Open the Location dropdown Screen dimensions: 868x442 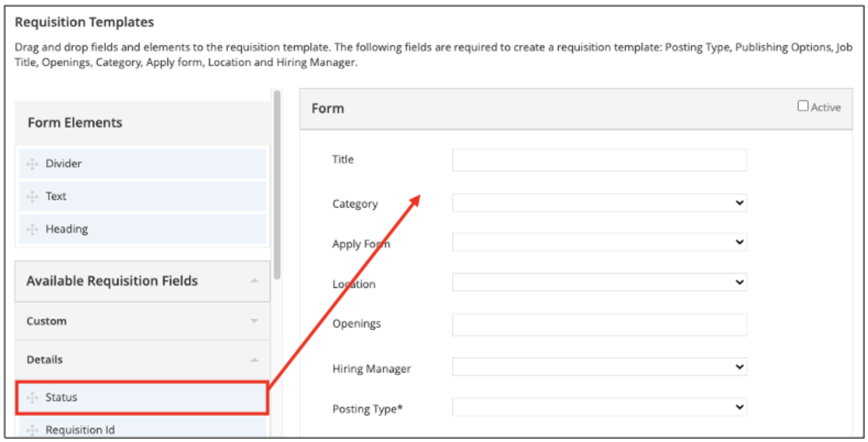600,283
